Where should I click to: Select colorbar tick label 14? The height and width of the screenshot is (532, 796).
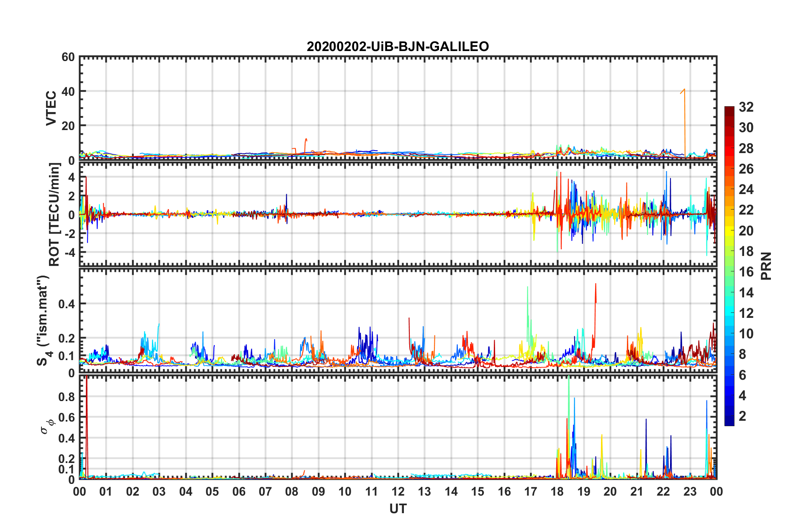pyautogui.click(x=746, y=293)
